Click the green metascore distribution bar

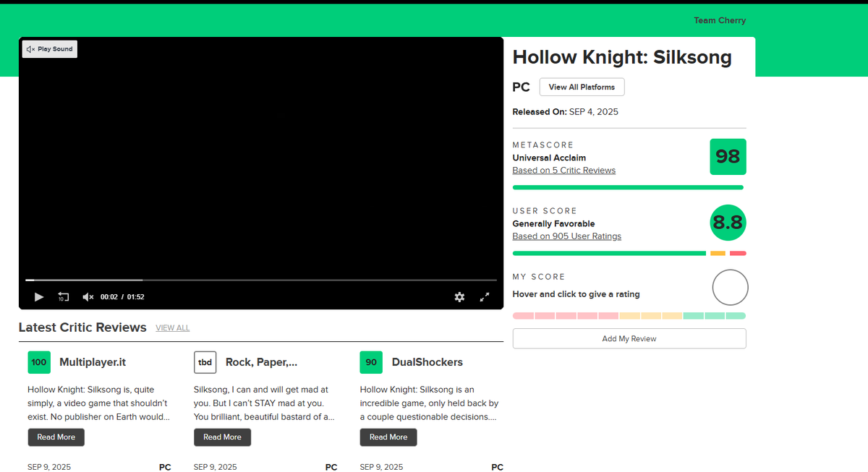point(628,187)
